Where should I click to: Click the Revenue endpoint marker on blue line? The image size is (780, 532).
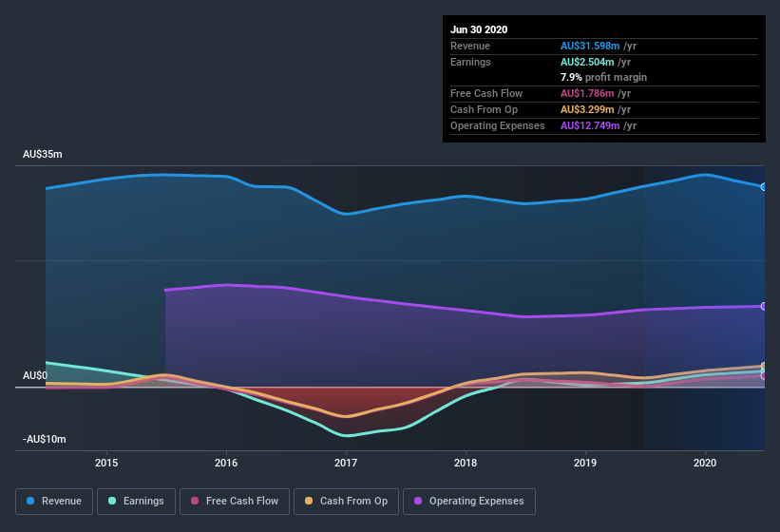point(764,187)
